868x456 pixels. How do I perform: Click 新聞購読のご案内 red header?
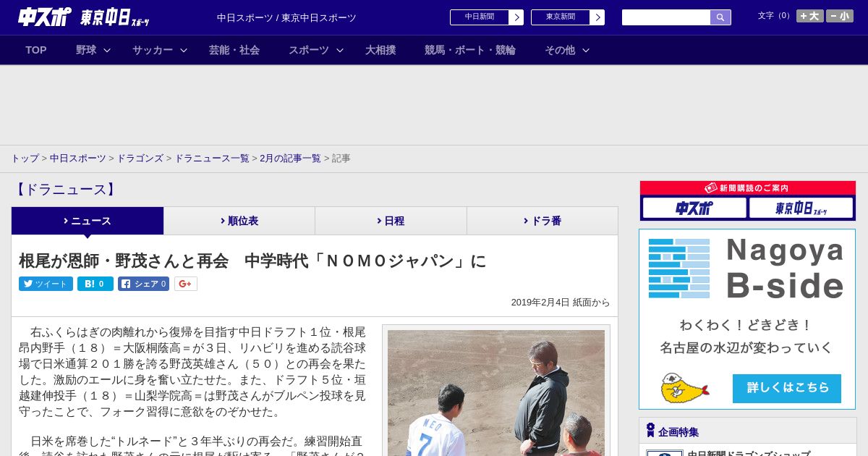pos(748,188)
